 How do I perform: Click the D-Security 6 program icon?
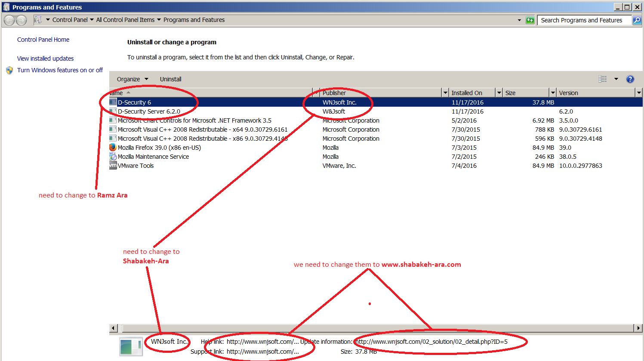(x=113, y=102)
